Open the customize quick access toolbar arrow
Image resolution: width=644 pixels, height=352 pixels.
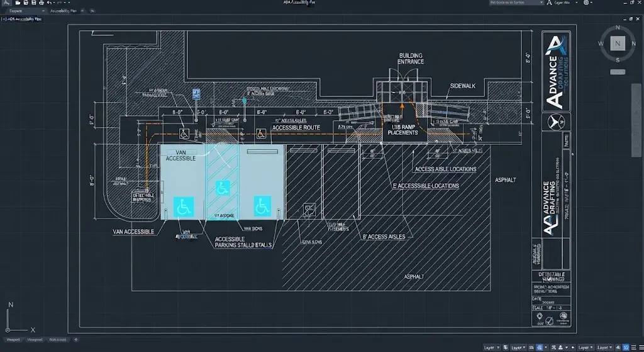point(69,3)
